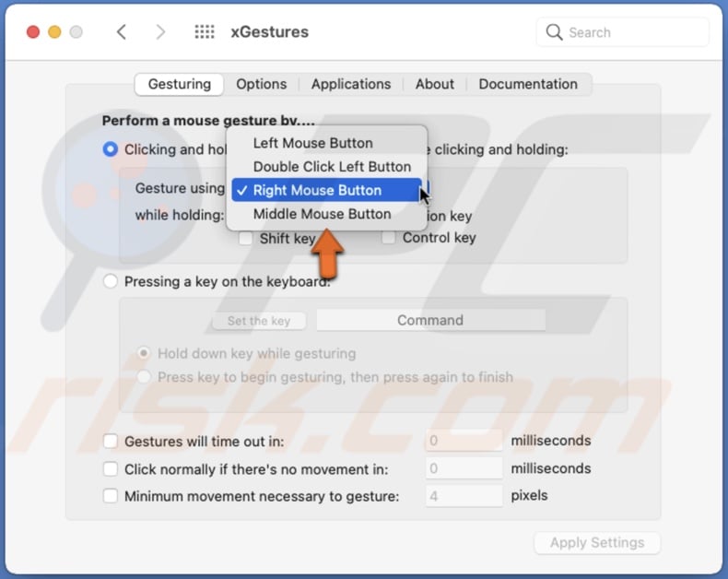Switch to the Gesturing tab
This screenshot has height=579, width=728.
[x=179, y=84]
